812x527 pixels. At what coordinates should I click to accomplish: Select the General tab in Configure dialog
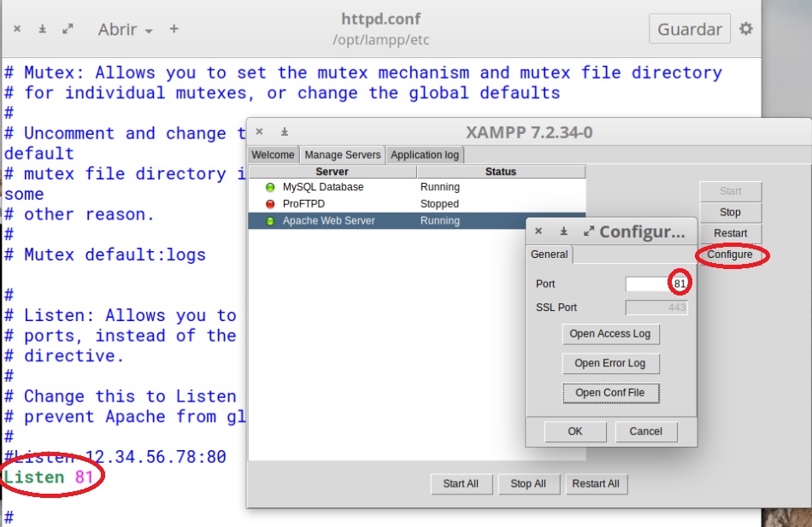[x=550, y=255]
